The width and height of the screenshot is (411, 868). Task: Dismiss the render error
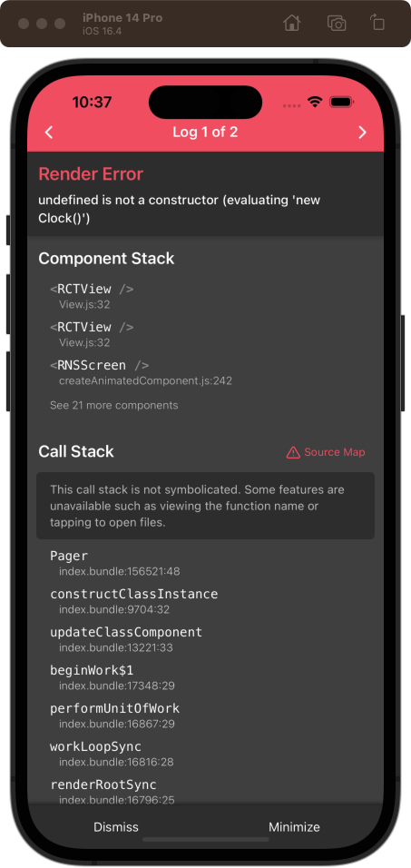[116, 827]
